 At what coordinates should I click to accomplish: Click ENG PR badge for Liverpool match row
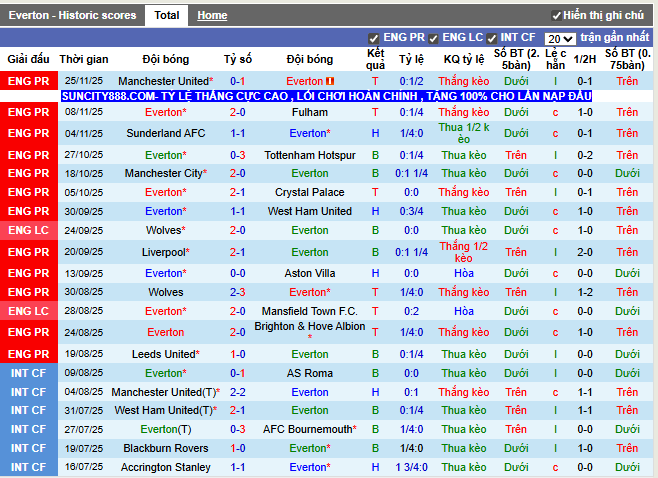pyautogui.click(x=28, y=252)
